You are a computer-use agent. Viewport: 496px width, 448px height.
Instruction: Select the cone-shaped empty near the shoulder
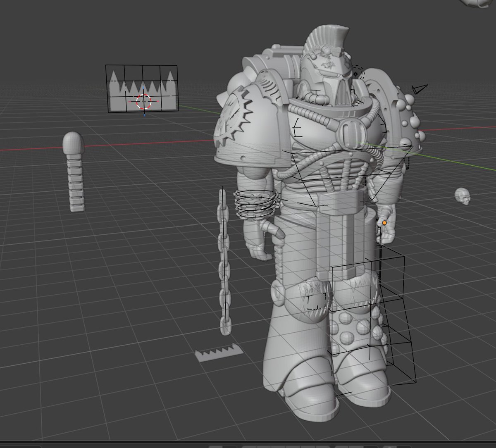(x=420, y=89)
